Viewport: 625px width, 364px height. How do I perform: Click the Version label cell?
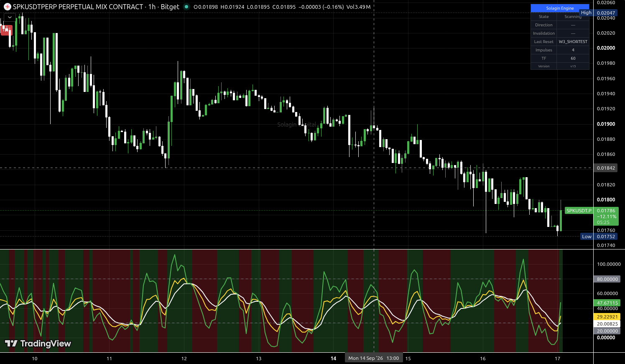(x=543, y=66)
